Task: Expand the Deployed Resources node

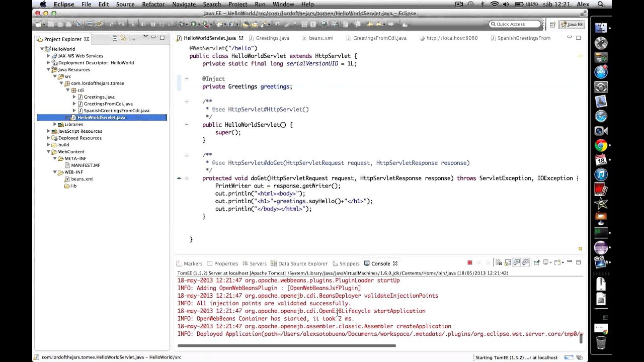Action: [x=49, y=138]
